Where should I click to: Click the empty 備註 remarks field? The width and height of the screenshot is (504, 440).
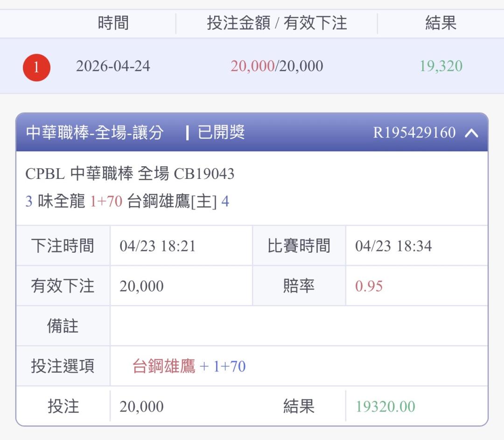299,326
